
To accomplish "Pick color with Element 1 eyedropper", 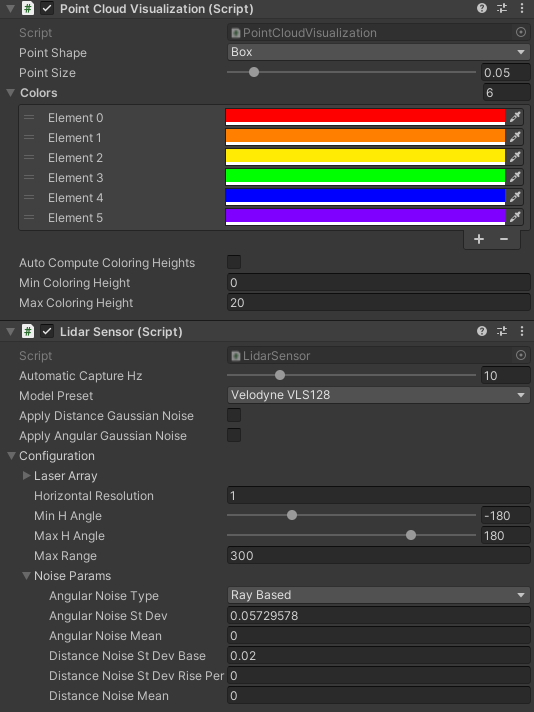I will tap(514, 137).
